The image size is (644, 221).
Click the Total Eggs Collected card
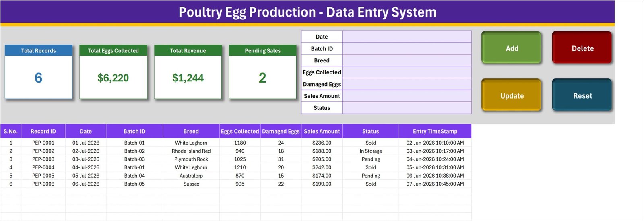[113, 72]
